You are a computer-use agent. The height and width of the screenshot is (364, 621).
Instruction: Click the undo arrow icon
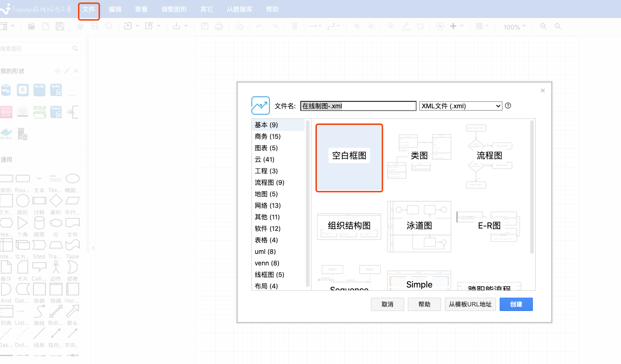[x=259, y=26]
